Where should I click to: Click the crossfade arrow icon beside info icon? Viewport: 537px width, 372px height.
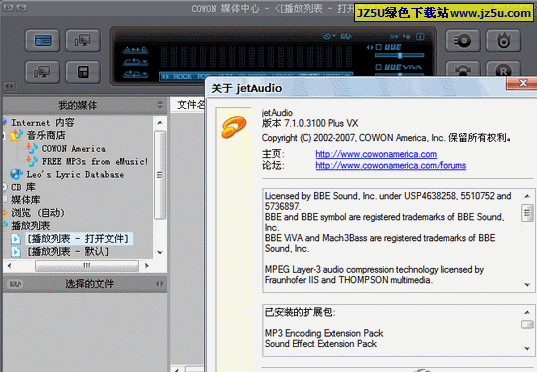coord(407,36)
